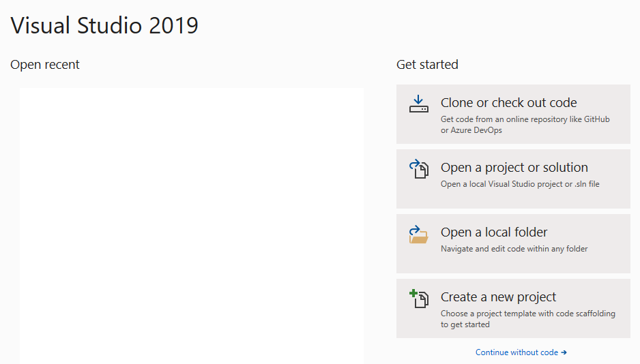Click inside the empty Open recent list
This screenshot has width=640, height=364.
pos(192,225)
